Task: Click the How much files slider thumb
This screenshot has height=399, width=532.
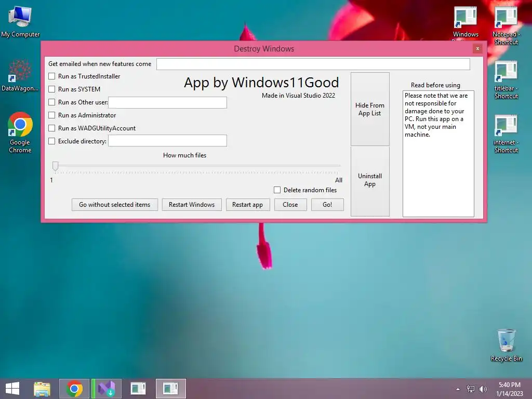Action: pos(55,166)
